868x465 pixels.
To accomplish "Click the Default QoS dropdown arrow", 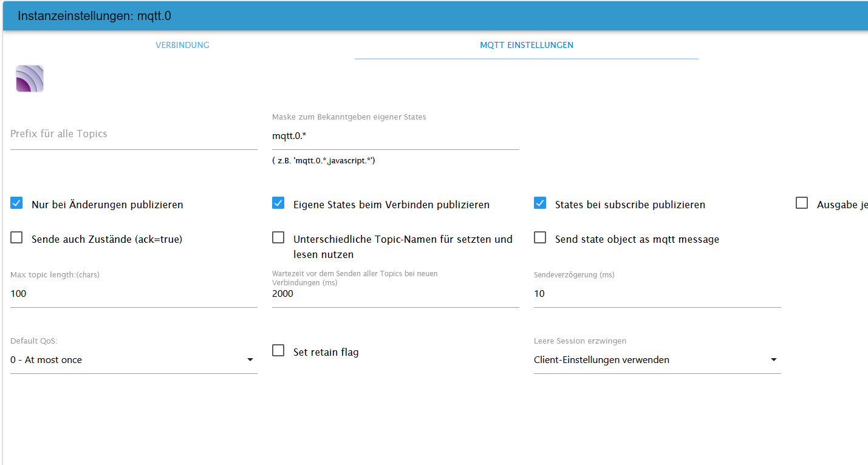I will click(x=250, y=360).
